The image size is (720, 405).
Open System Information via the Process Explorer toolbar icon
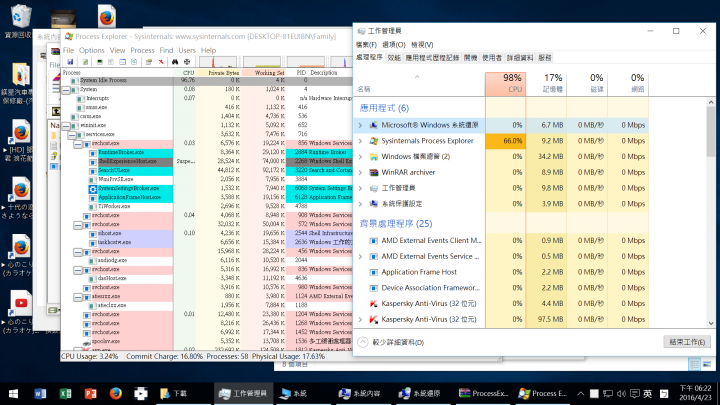pos(100,62)
